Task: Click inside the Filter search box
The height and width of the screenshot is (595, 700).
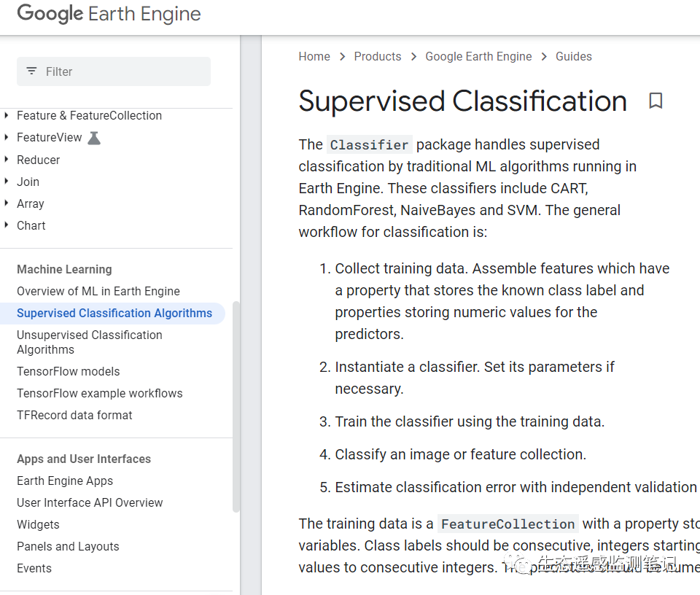Action: 113,71
